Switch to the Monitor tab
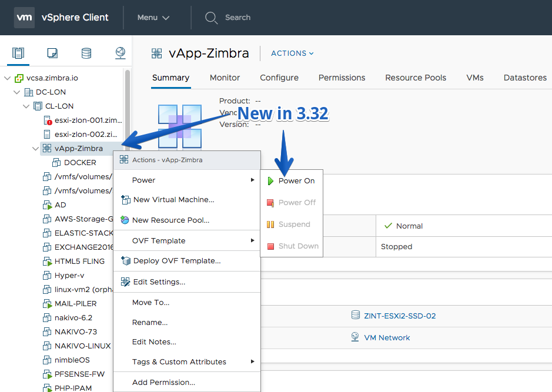This screenshot has width=552, height=392. 225,78
